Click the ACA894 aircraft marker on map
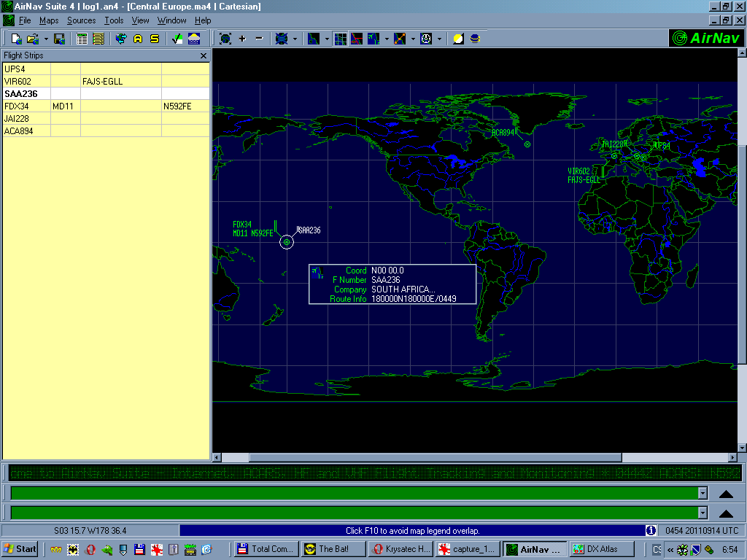 [527, 144]
